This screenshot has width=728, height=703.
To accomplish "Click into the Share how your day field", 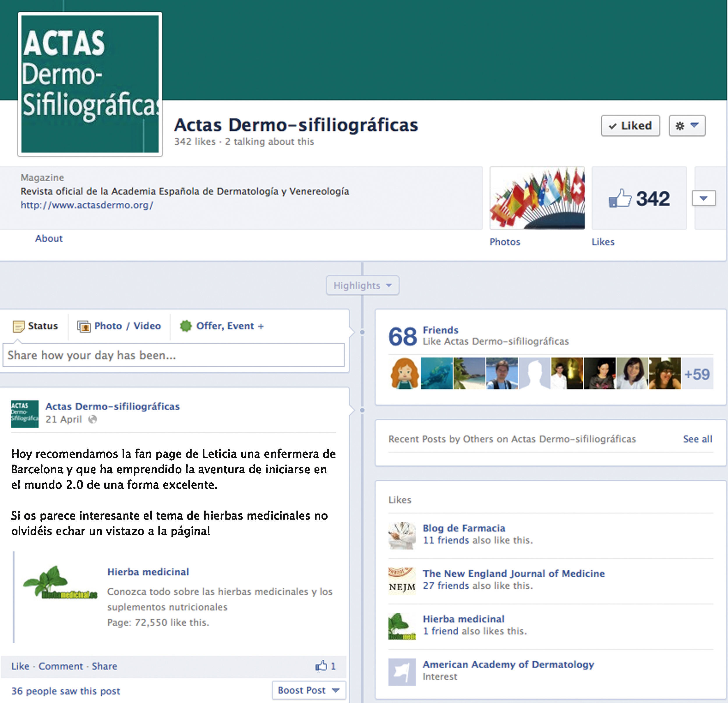I will coord(174,355).
